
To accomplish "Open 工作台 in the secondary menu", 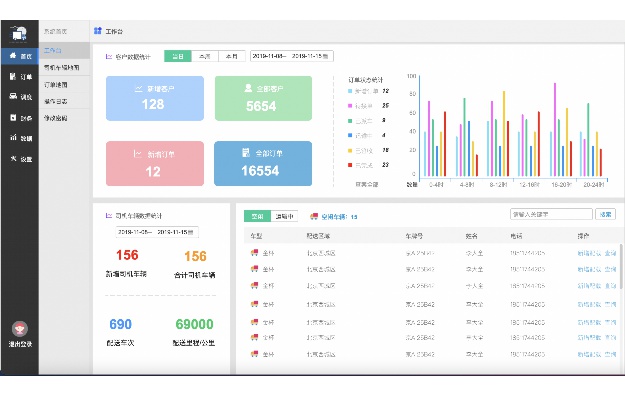I will (x=64, y=50).
